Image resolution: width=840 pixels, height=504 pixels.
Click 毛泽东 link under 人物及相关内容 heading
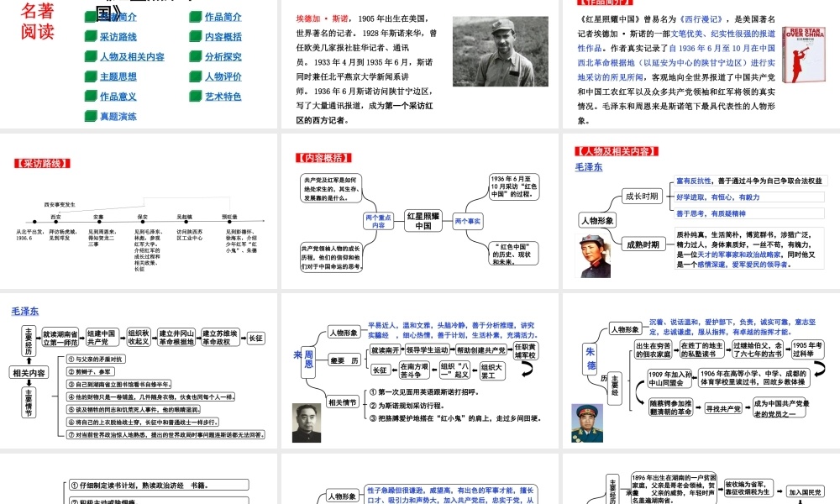point(589,166)
